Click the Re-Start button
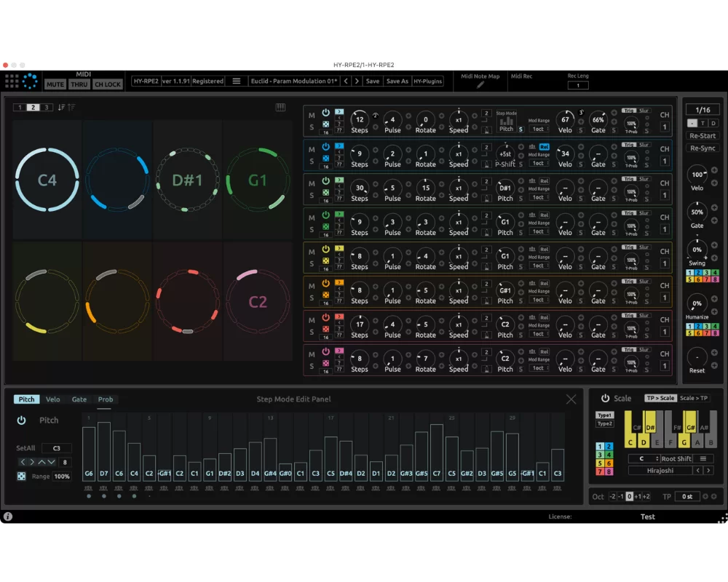This screenshot has width=728, height=582. pyautogui.click(x=703, y=136)
